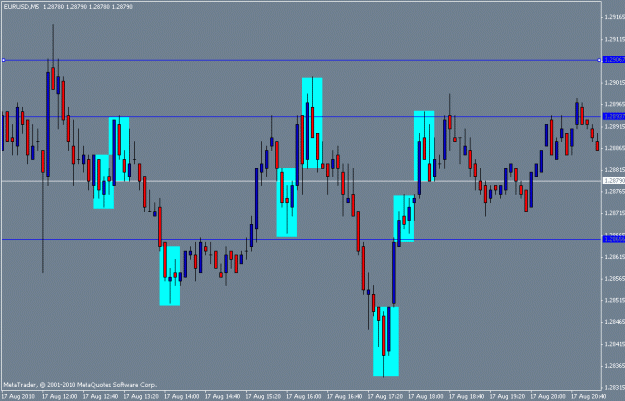Image resolution: width=625 pixels, height=401 pixels.
Task: Click the 1.29067 blue price label
Action: (x=614, y=60)
